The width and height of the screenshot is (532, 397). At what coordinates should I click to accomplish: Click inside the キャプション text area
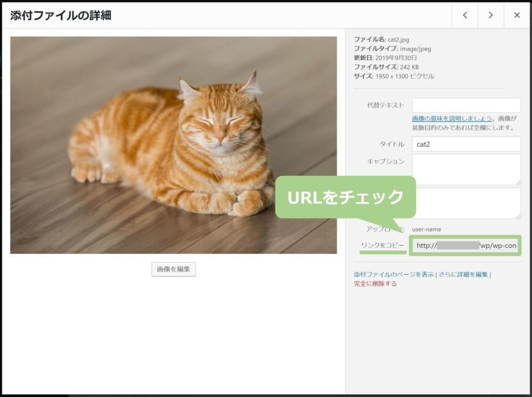pyautogui.click(x=466, y=169)
